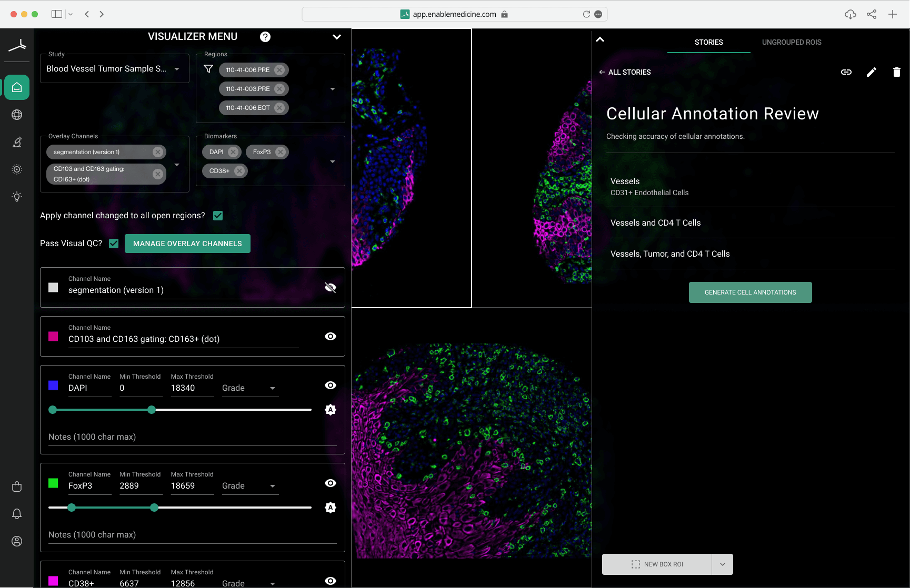Toggle the Pass Visual QC checkbox
The image size is (910, 588).
point(114,244)
